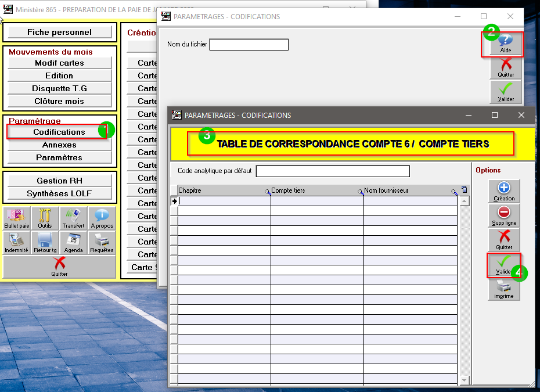The image size is (540, 392).
Task: Click the Outils tools icon
Action: 45,218
